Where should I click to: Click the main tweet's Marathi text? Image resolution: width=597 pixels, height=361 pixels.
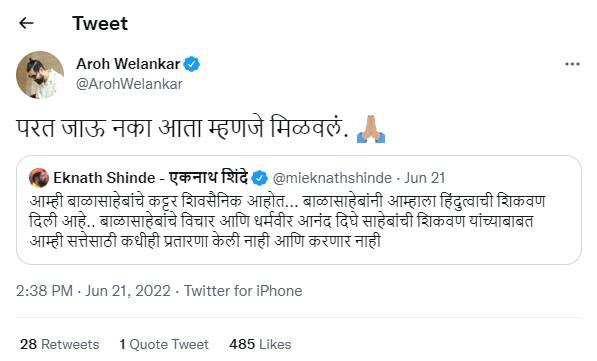click(182, 128)
